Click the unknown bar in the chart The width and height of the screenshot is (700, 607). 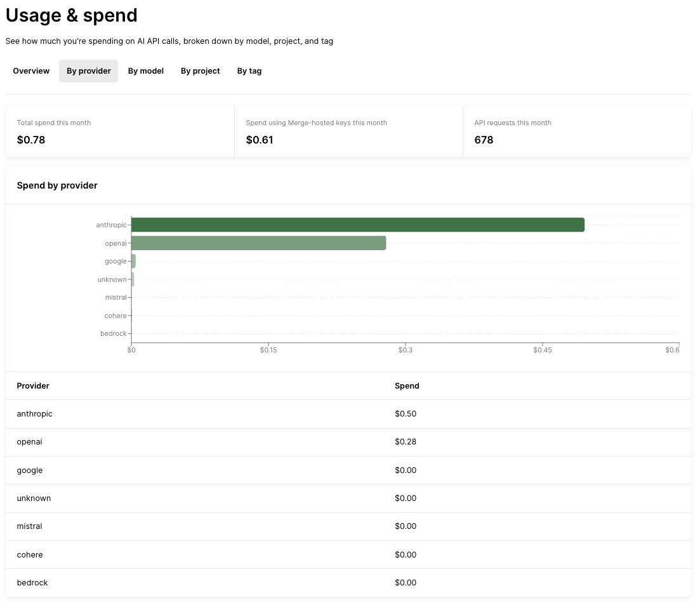point(133,279)
